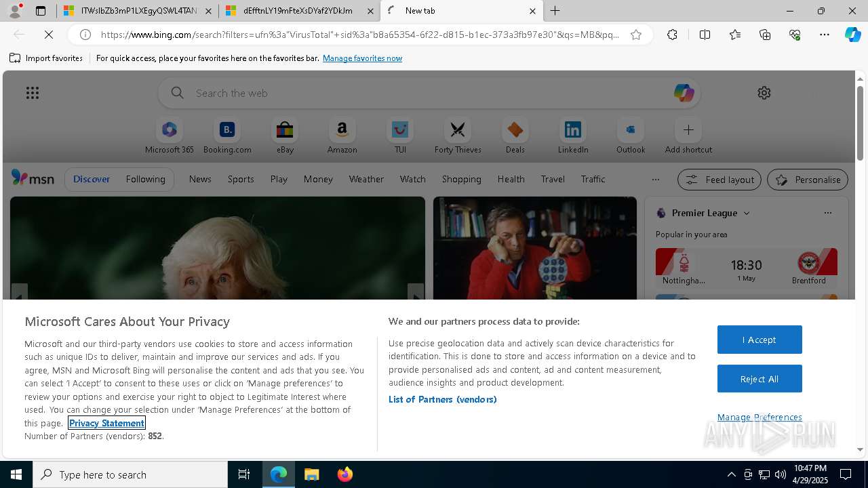
Task: Open the Travel category
Action: click(553, 179)
